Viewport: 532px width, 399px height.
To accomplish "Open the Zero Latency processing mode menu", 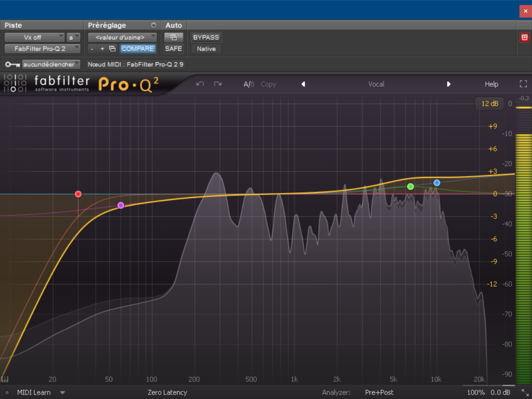I will click(x=167, y=392).
